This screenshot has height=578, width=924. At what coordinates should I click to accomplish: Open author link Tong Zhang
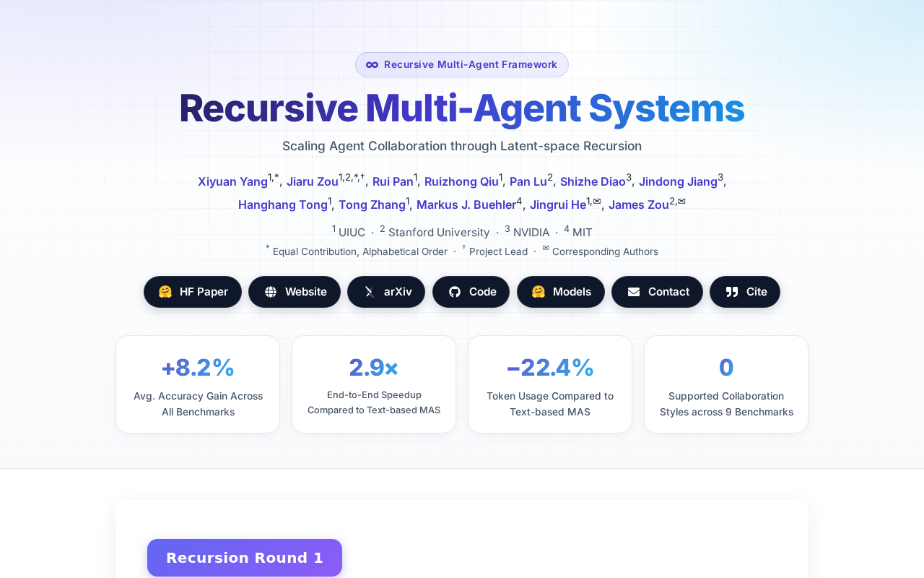[372, 205]
